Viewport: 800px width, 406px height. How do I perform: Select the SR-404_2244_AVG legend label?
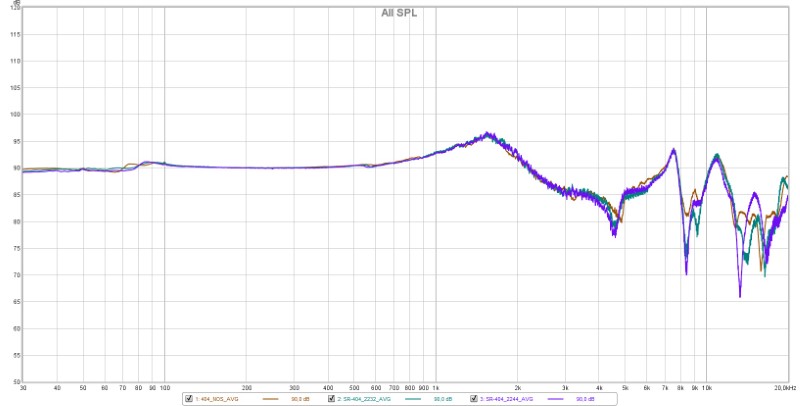click(x=507, y=398)
